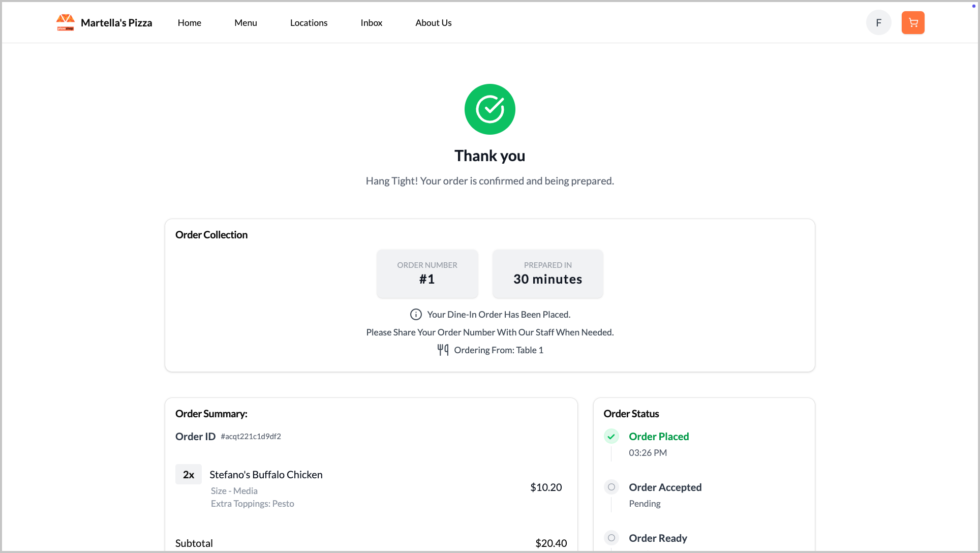
Task: Open the orange shopping cart icon
Action: pos(912,23)
